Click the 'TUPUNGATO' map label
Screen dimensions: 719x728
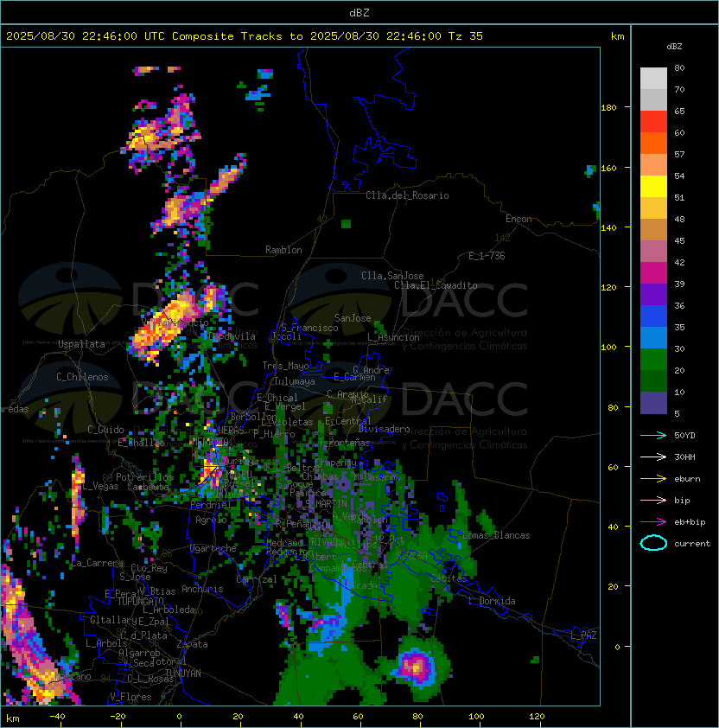point(140,601)
